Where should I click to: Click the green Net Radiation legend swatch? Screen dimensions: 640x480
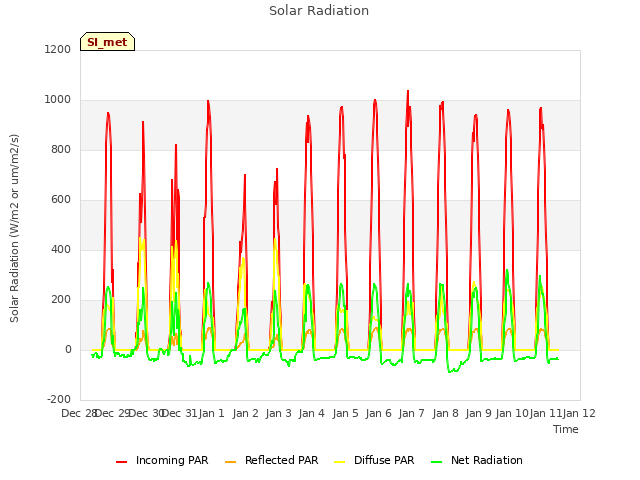(x=436, y=462)
